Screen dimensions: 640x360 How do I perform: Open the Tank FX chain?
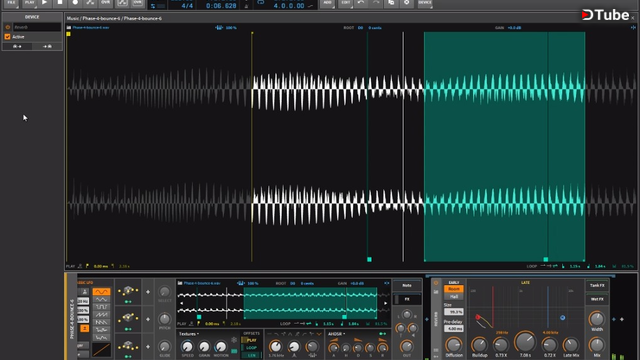point(597,285)
